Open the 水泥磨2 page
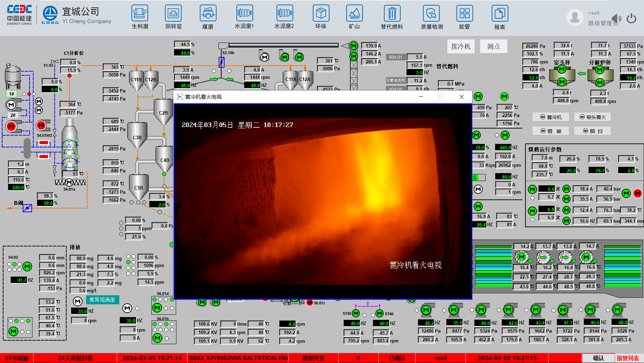The width and height of the screenshot is (644, 363). click(x=285, y=17)
